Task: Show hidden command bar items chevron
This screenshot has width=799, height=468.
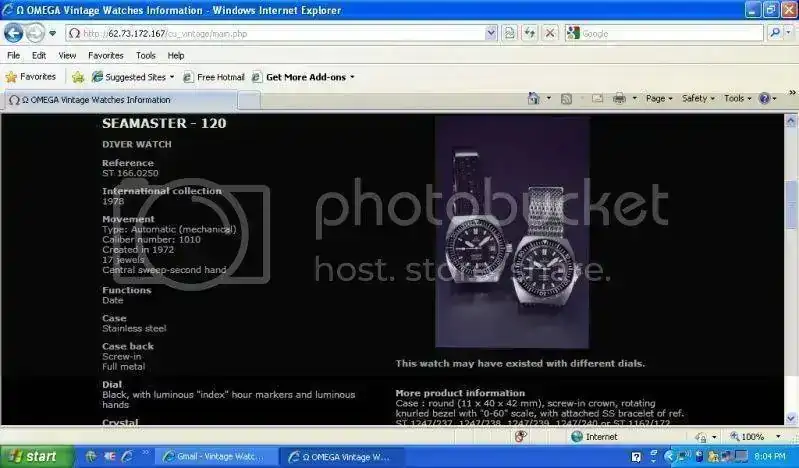Action: [792, 93]
